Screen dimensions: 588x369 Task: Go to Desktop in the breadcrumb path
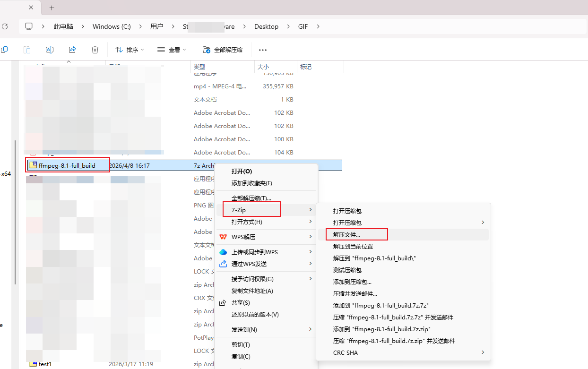[266, 26]
